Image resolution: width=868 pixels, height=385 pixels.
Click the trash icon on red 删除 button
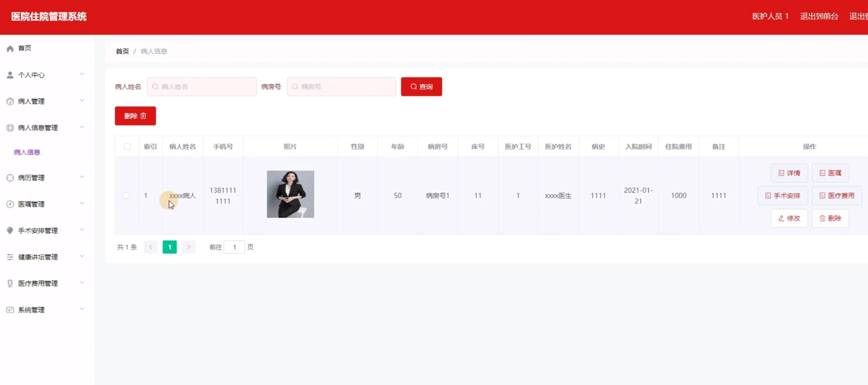pyautogui.click(x=143, y=116)
